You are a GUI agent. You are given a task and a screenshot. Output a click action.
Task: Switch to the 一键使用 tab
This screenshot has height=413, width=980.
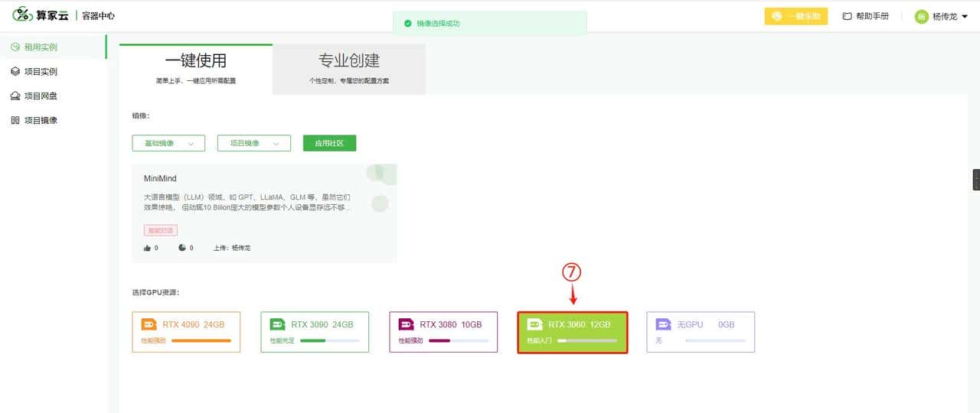point(196,69)
